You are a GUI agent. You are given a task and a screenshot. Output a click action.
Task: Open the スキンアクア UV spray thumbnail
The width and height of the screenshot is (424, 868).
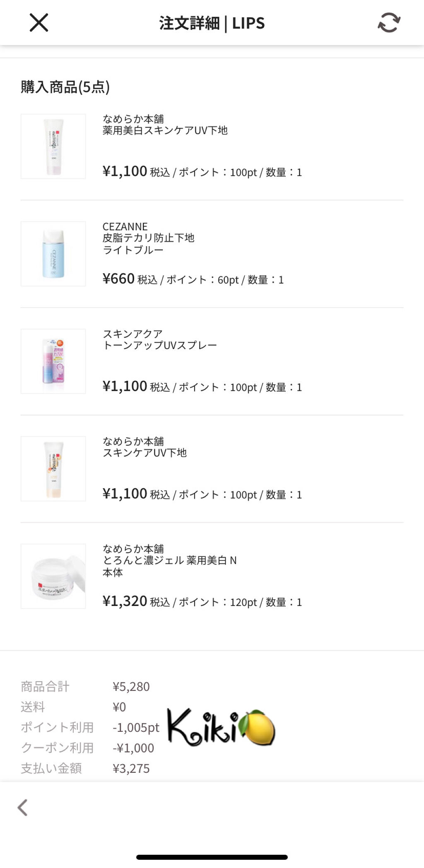(53, 361)
